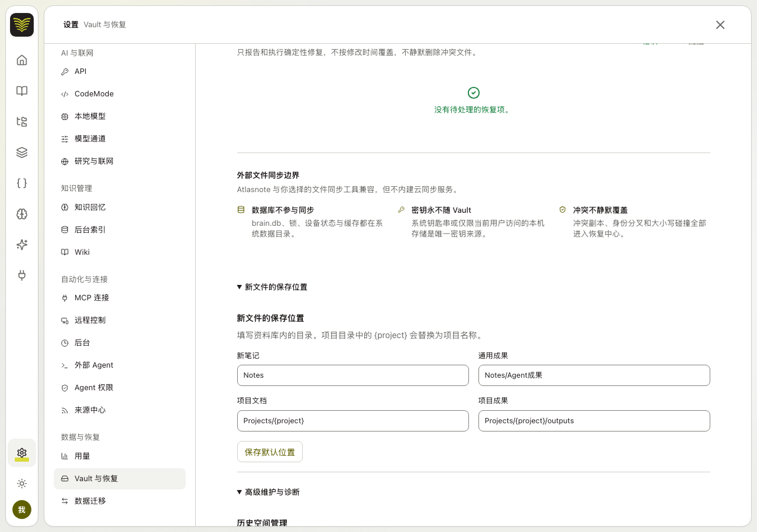Viewport: 757px width, 532px height.
Task: Click the 新笔记 input containing Notes
Action: [353, 375]
